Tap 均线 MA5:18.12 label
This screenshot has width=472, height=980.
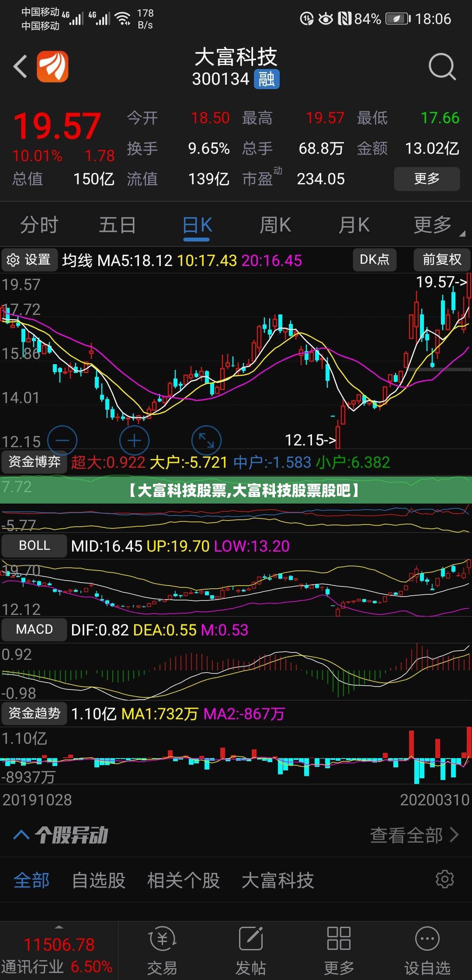coord(117,261)
